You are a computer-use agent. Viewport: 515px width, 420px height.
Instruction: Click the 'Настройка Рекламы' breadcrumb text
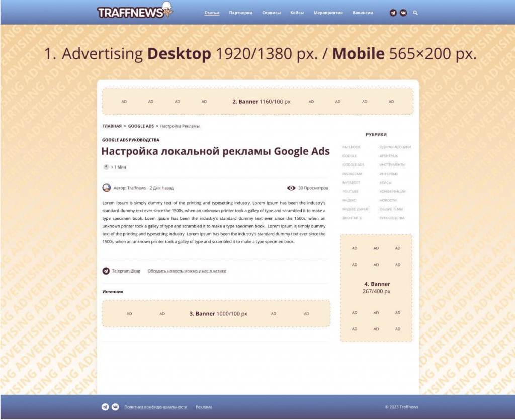coord(180,126)
